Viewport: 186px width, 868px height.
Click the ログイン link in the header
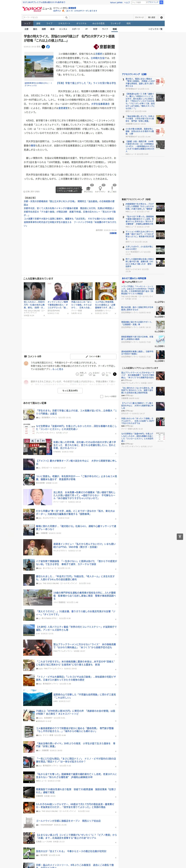click(57, 11)
